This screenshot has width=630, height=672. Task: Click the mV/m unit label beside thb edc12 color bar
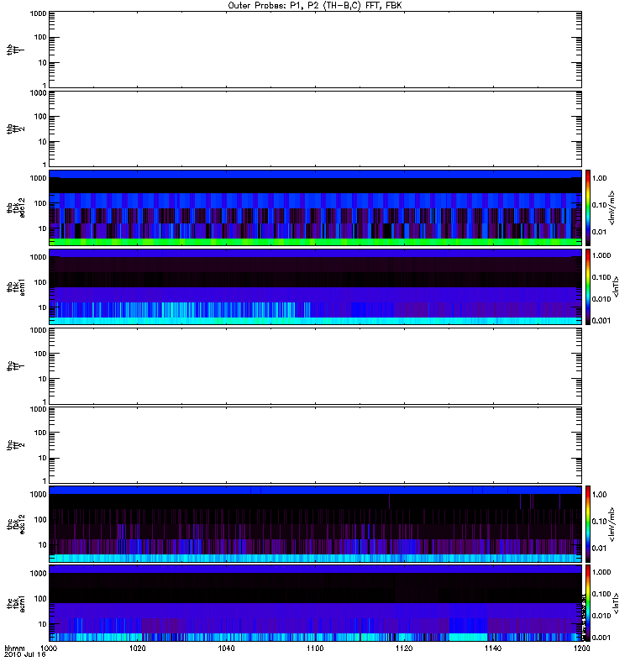click(612, 207)
